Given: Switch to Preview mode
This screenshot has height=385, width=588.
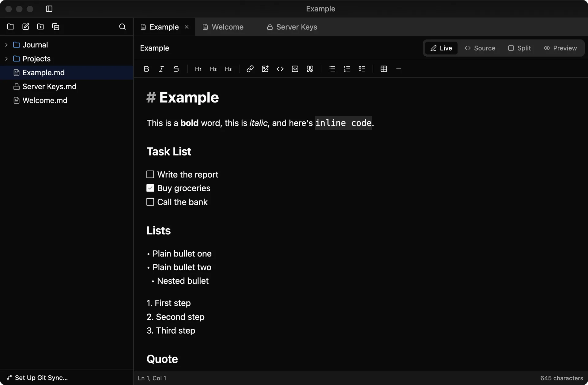Looking at the screenshot, I should coord(560,48).
